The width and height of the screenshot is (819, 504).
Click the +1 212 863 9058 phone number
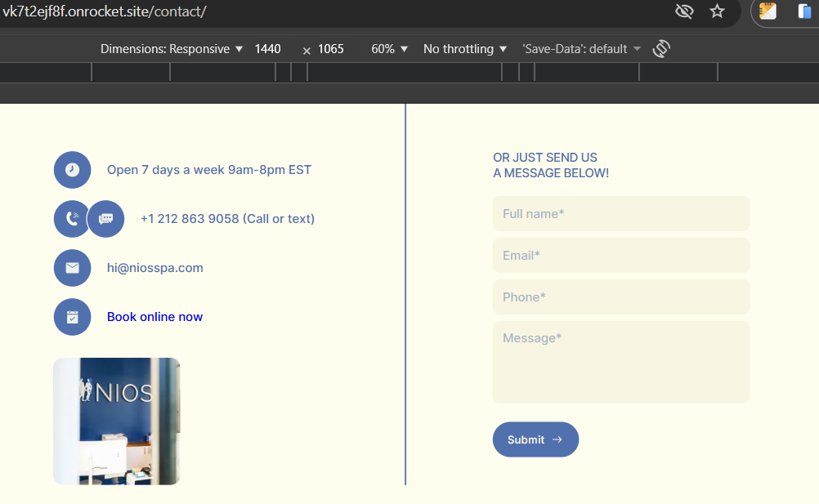coord(228,219)
